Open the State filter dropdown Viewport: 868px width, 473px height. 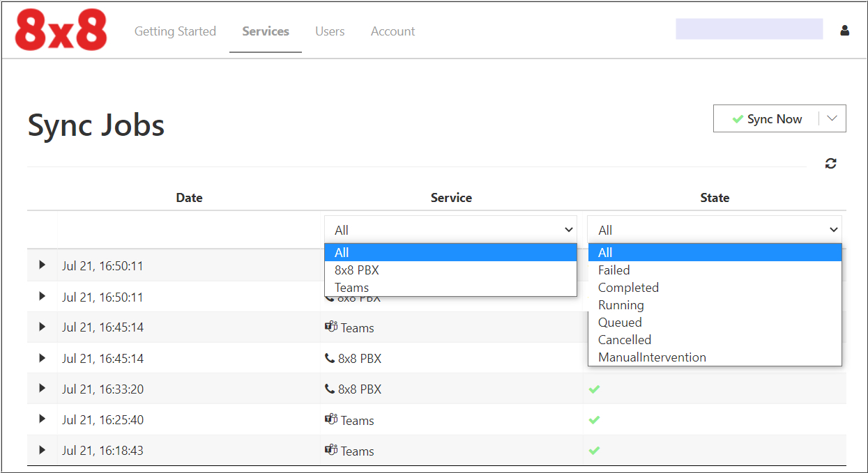pyautogui.click(x=714, y=230)
